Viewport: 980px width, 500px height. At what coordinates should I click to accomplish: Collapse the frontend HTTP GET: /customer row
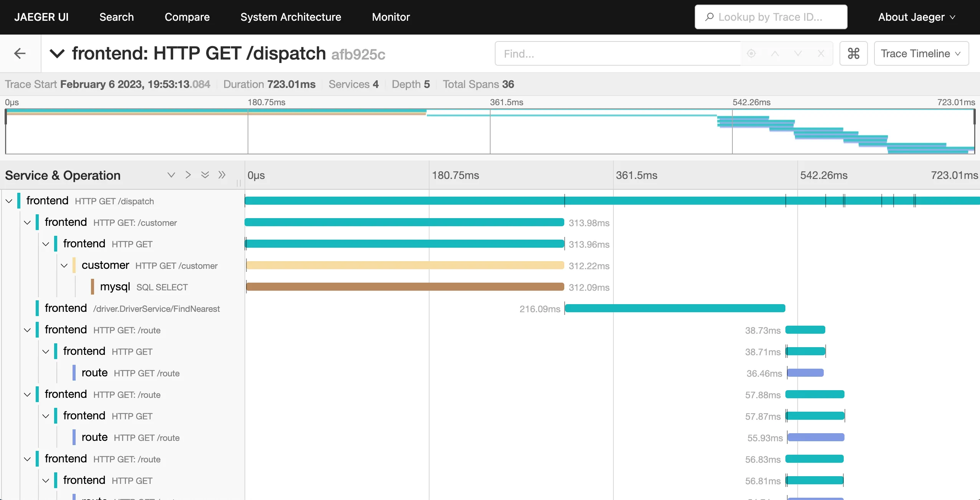(x=27, y=222)
